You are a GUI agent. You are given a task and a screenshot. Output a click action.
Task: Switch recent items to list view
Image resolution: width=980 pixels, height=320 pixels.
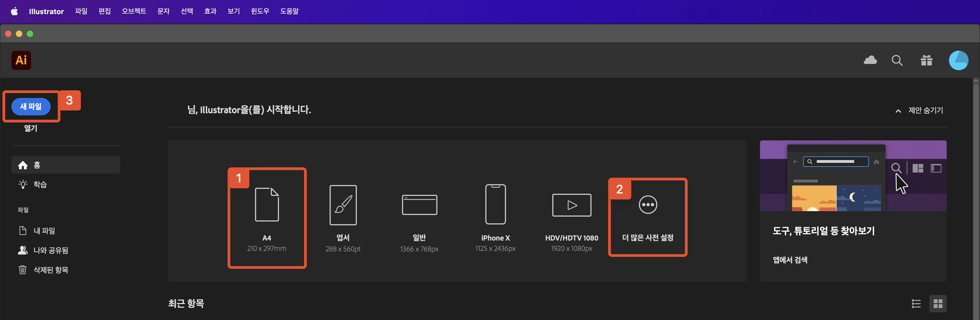(916, 303)
